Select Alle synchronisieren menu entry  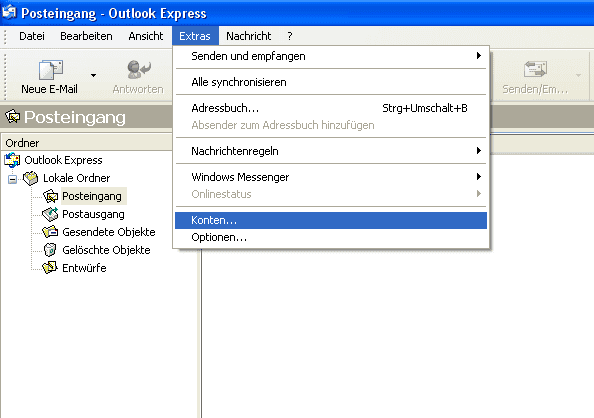331,82
